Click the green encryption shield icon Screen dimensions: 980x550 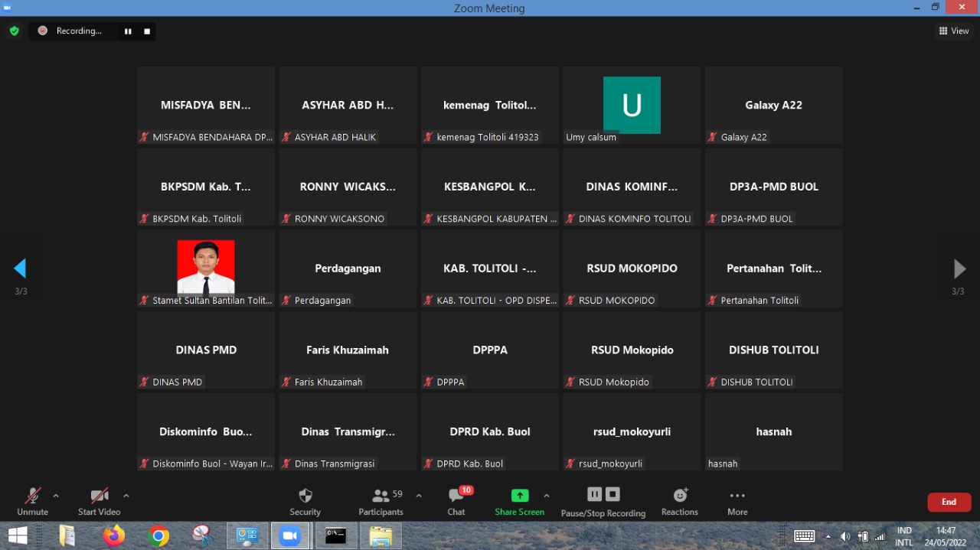(14, 31)
